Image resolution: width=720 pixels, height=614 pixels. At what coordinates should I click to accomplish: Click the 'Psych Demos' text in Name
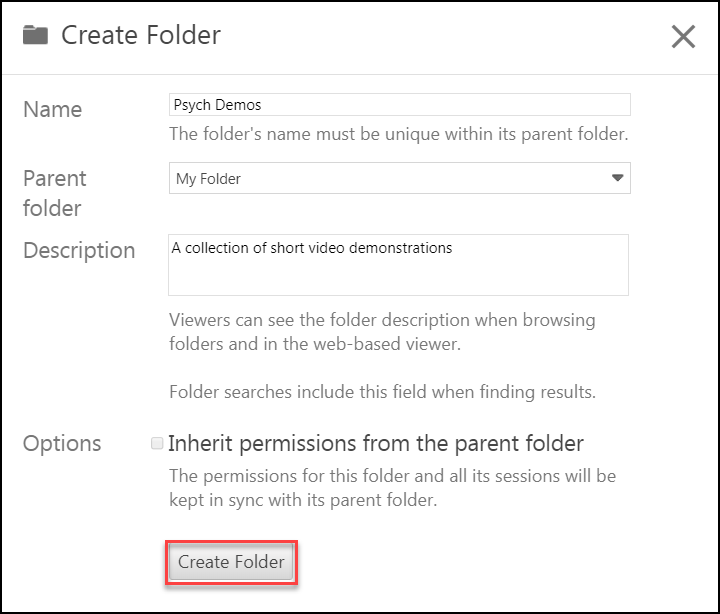[218, 105]
